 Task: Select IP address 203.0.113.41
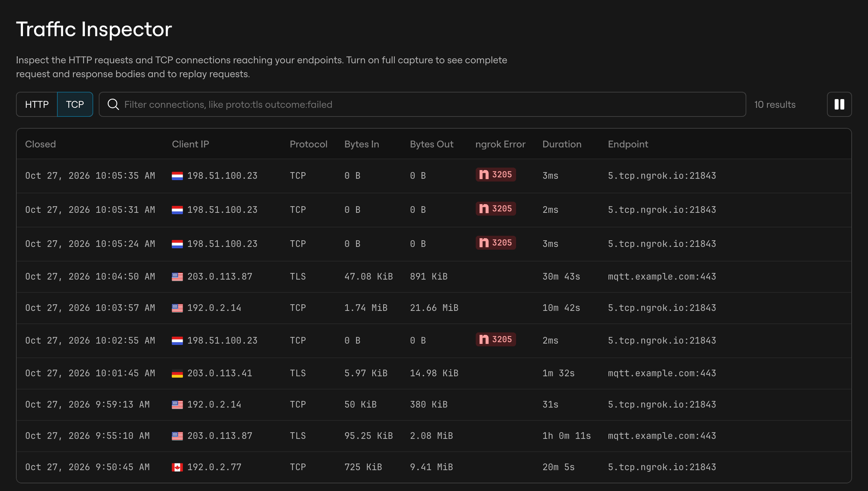220,373
